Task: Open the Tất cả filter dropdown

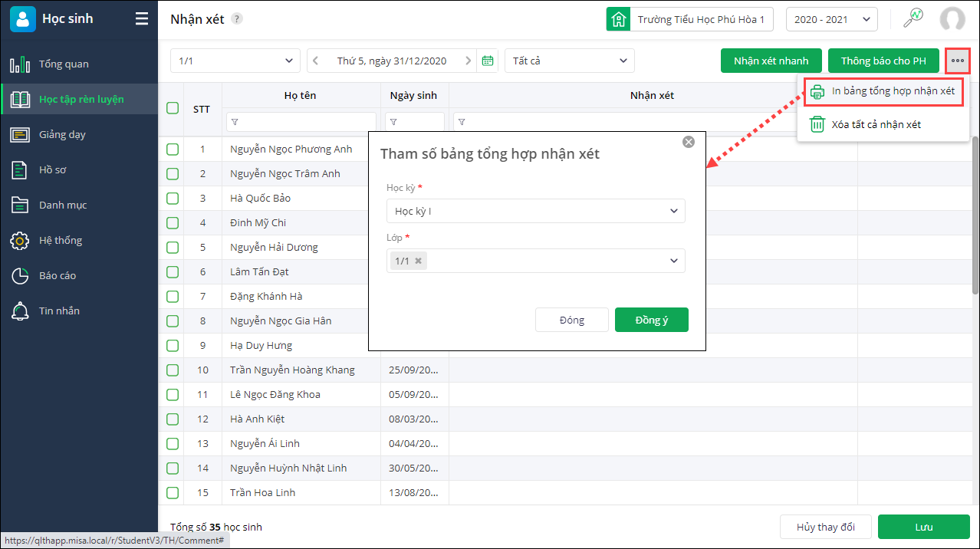Action: (x=570, y=61)
